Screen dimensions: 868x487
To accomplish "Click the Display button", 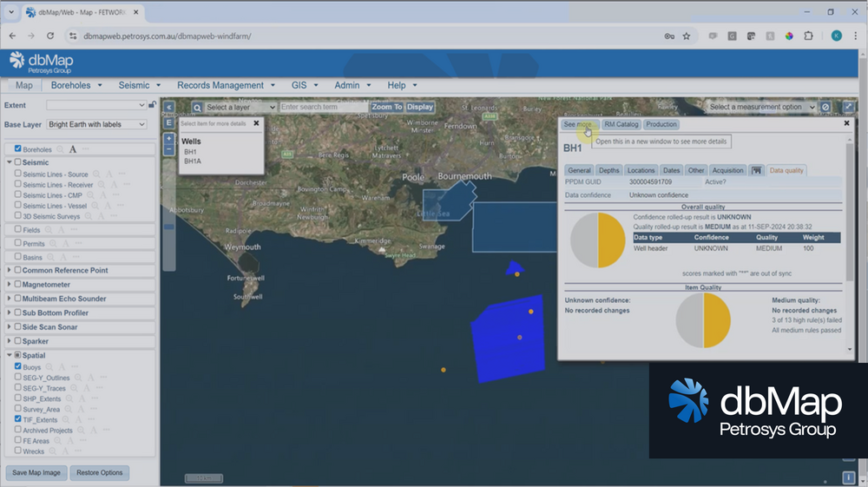I will click(x=420, y=107).
